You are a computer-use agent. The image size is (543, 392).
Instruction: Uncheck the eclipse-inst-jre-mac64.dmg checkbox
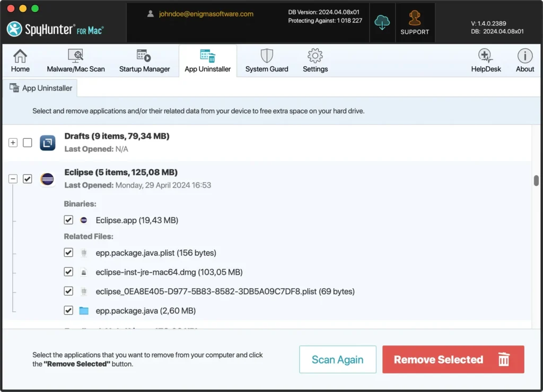(x=68, y=272)
